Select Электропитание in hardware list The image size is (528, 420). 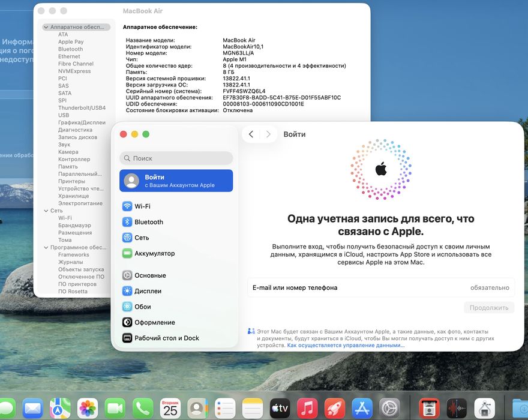coord(80,203)
